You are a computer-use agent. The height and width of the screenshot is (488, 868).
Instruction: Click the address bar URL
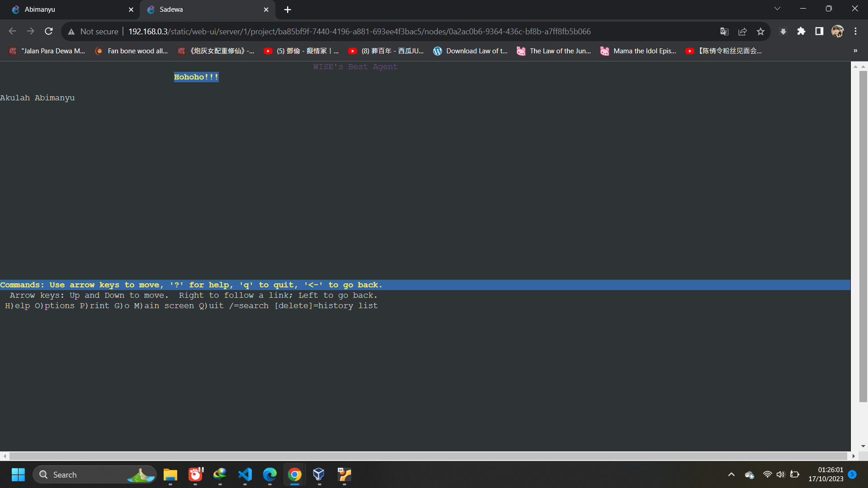coord(359,31)
